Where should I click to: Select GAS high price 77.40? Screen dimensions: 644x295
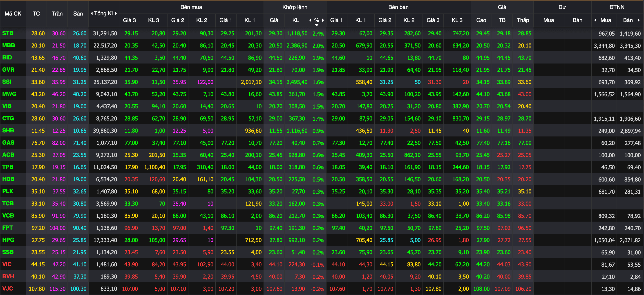coord(483,143)
